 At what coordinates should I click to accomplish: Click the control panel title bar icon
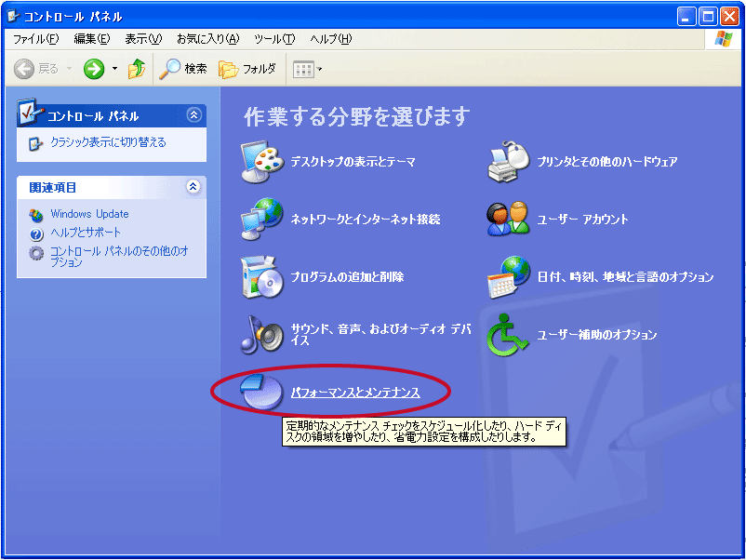[x=13, y=16]
